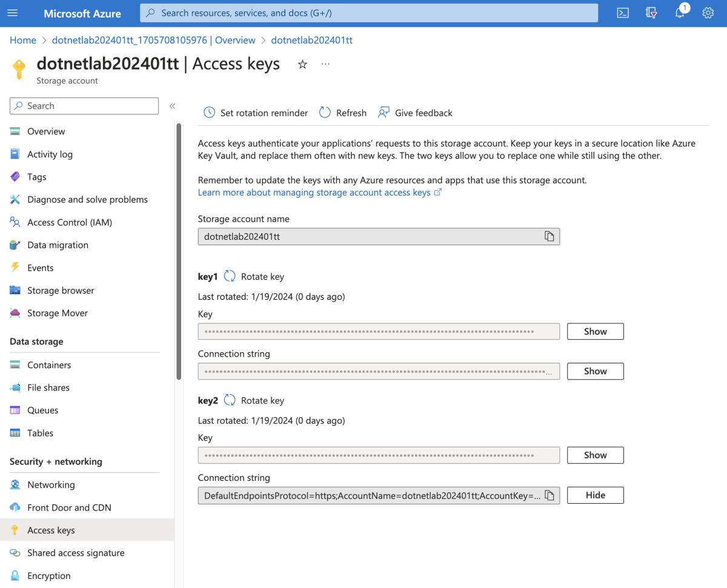Click the Give feedback label
The height and width of the screenshot is (588, 727).
(x=423, y=113)
